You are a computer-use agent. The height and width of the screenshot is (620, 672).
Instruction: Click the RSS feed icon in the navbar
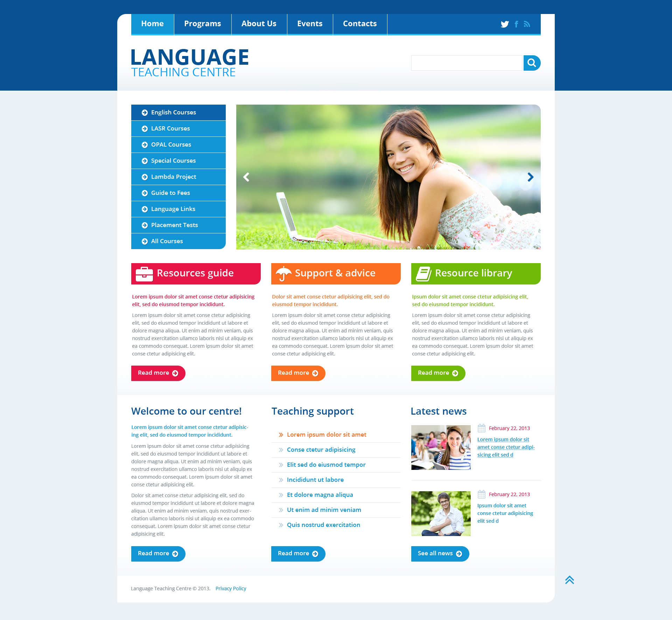[527, 23]
